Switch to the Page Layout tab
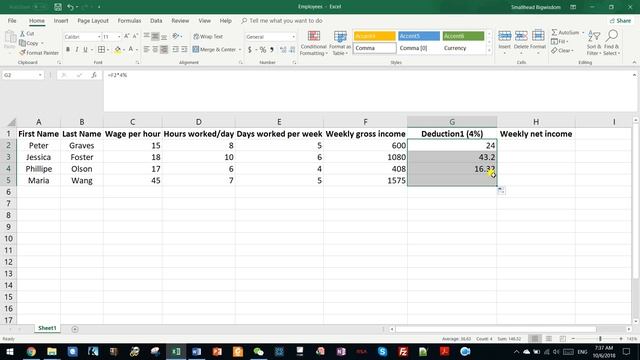 click(93, 21)
